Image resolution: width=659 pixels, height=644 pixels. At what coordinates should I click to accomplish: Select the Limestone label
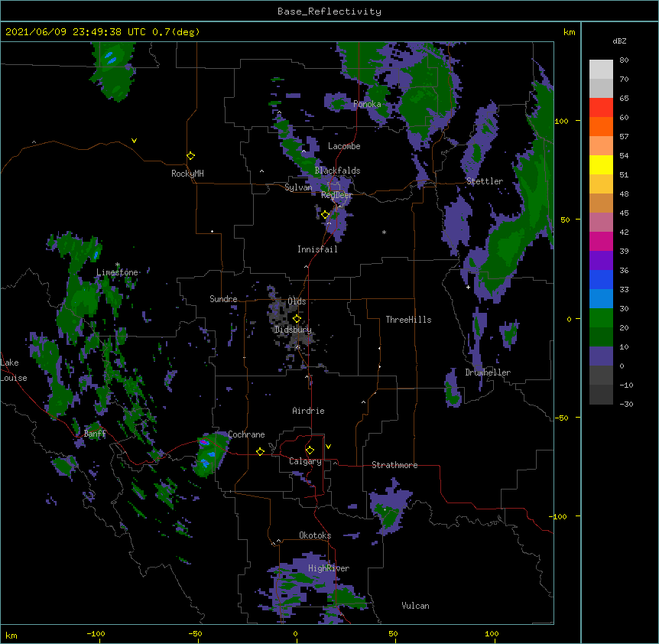(117, 272)
